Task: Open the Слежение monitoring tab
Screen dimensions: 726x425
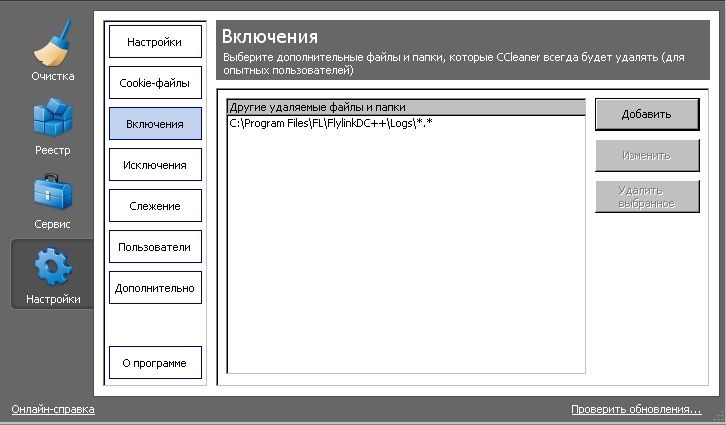Action: [155, 205]
